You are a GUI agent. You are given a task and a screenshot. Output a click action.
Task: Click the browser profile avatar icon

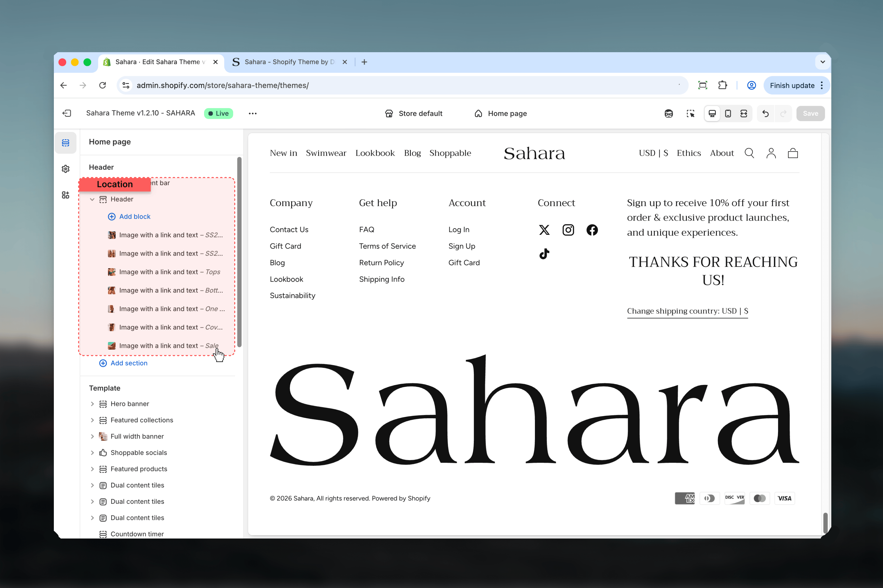tap(751, 86)
